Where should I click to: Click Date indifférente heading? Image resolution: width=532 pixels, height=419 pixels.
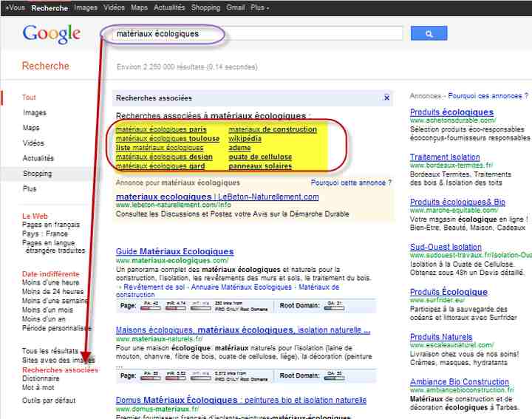[x=50, y=274]
